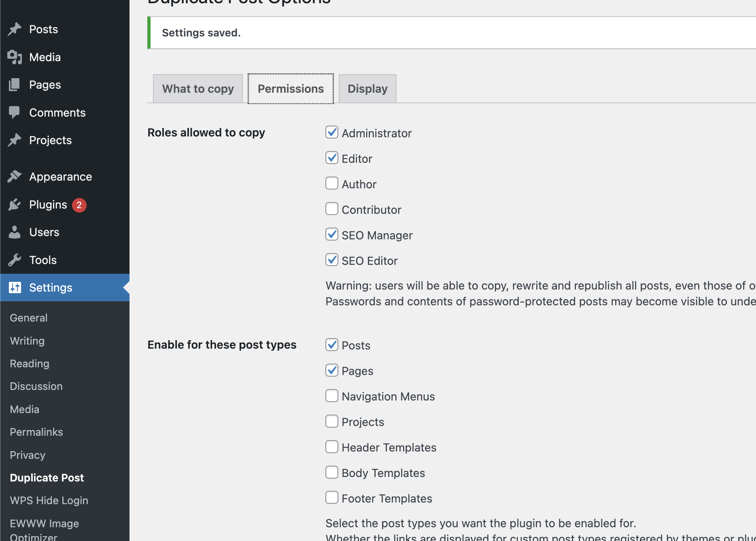The width and height of the screenshot is (756, 541).
Task: Open the Projects menu item
Action: click(x=50, y=140)
